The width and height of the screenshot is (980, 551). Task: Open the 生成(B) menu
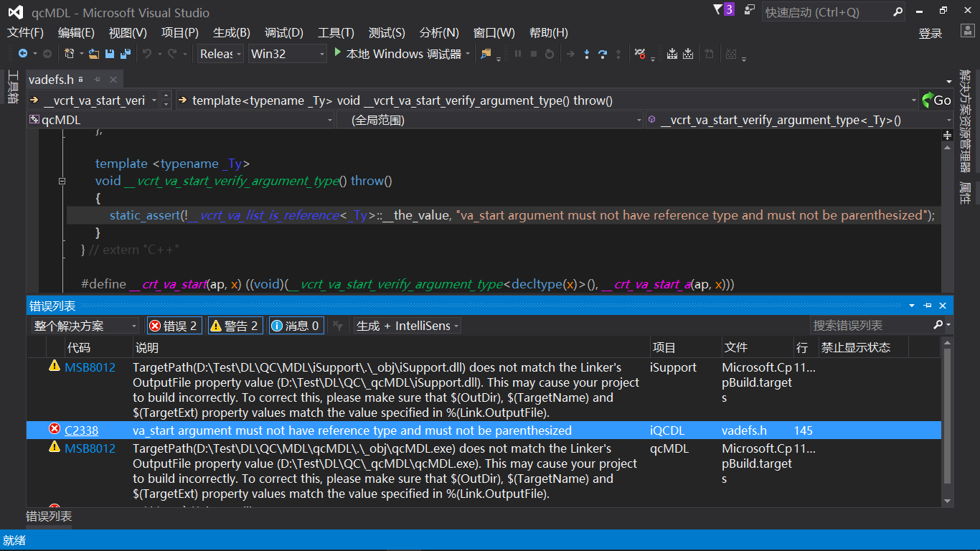pyautogui.click(x=232, y=33)
